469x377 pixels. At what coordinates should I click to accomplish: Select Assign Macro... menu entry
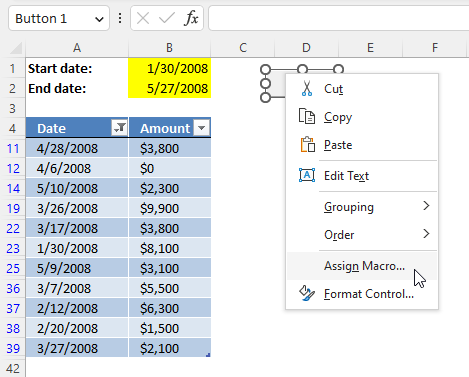[x=362, y=266]
